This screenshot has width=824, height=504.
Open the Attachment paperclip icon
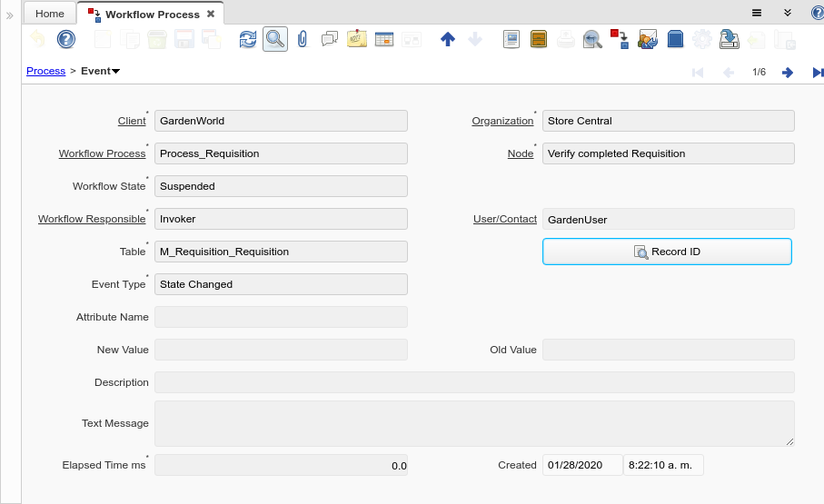(x=303, y=39)
